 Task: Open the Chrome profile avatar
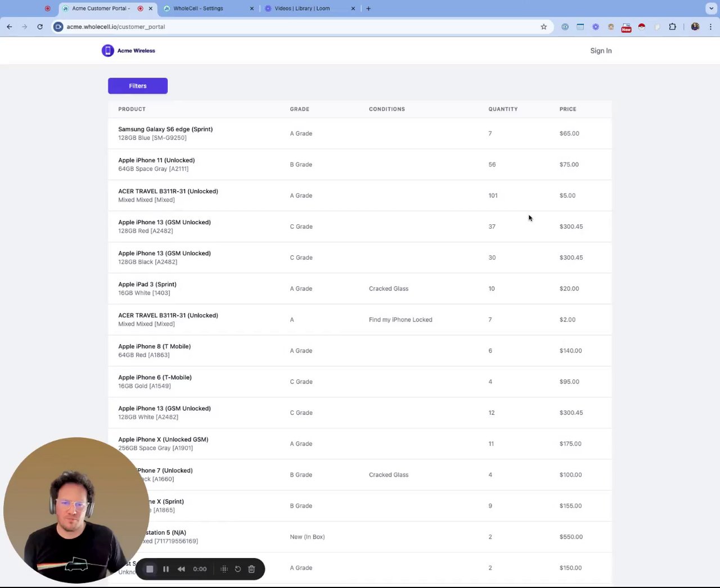coord(695,26)
